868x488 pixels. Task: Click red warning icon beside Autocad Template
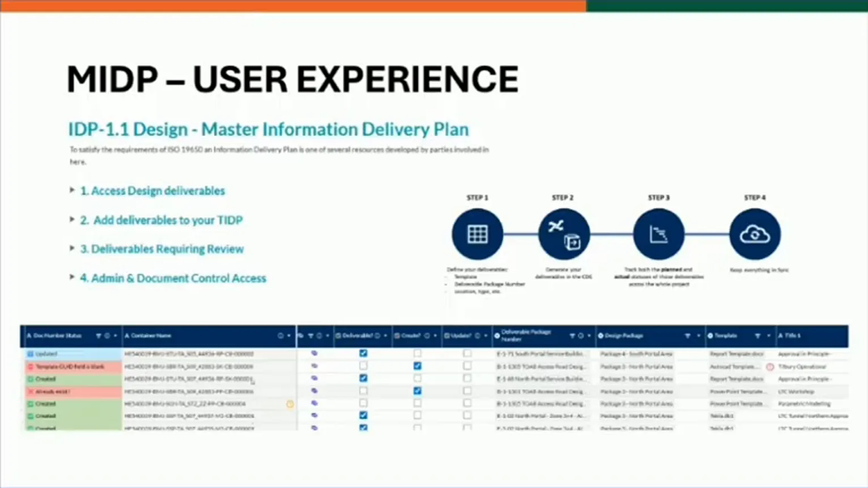click(x=770, y=367)
